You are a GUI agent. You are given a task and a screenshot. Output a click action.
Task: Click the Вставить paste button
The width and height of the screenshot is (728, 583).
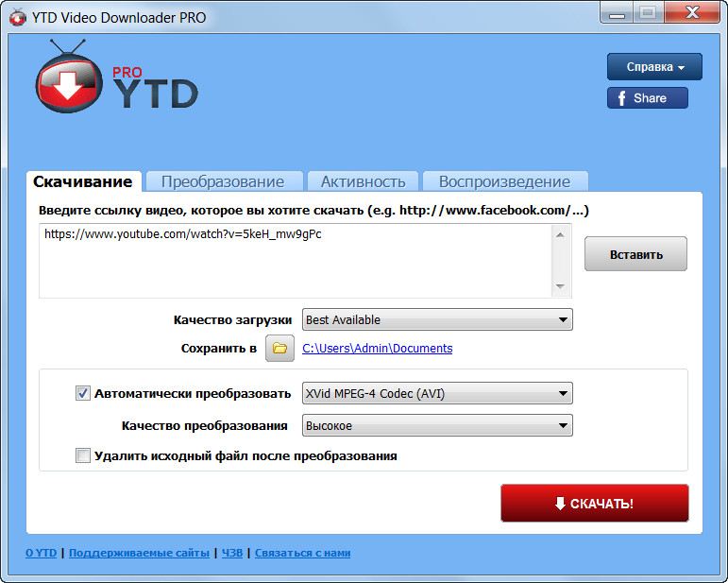pos(635,254)
